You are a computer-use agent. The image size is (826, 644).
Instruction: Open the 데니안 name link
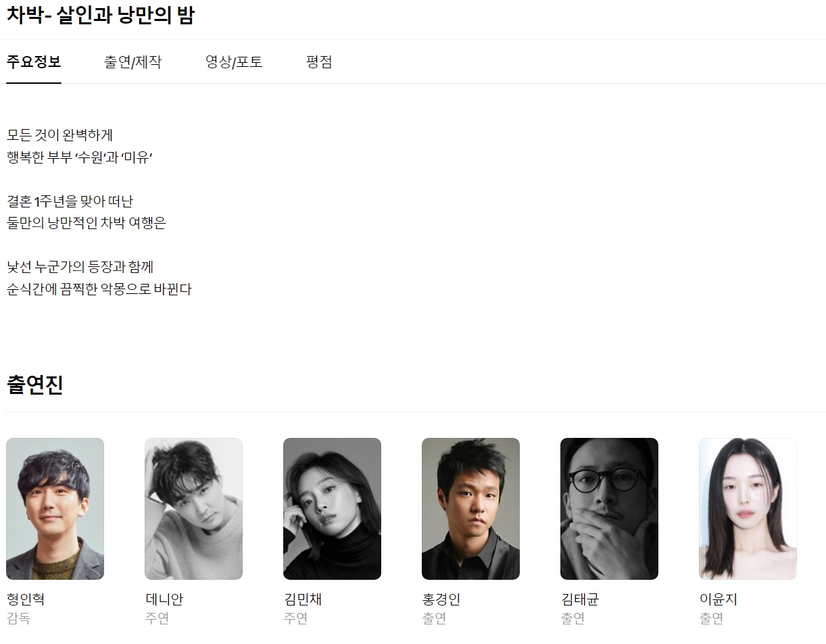pos(164,599)
